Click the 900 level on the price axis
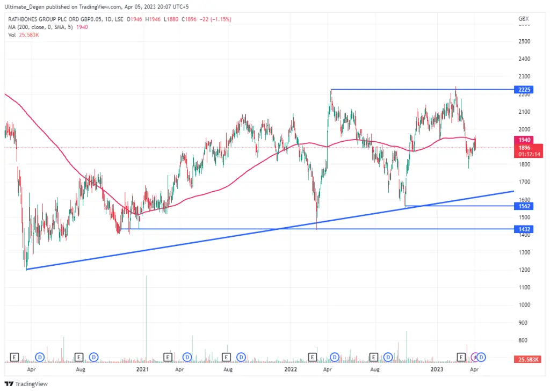 523,323
